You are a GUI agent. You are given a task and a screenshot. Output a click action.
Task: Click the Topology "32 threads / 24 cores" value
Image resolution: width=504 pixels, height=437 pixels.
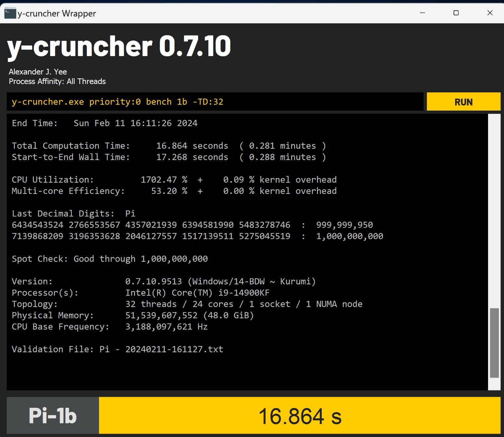point(179,304)
